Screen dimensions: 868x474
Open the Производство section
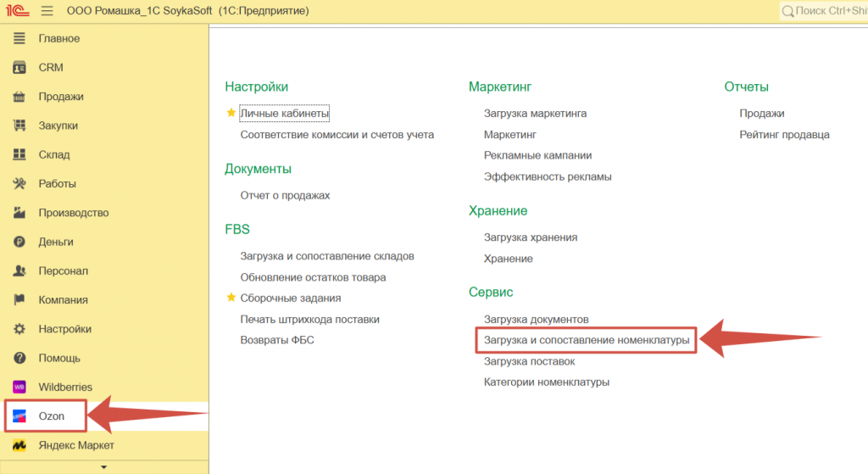pos(73,213)
